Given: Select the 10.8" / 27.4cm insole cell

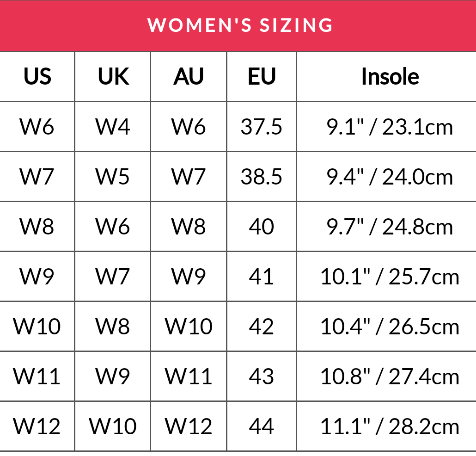Looking at the screenshot, I should 390,376.
